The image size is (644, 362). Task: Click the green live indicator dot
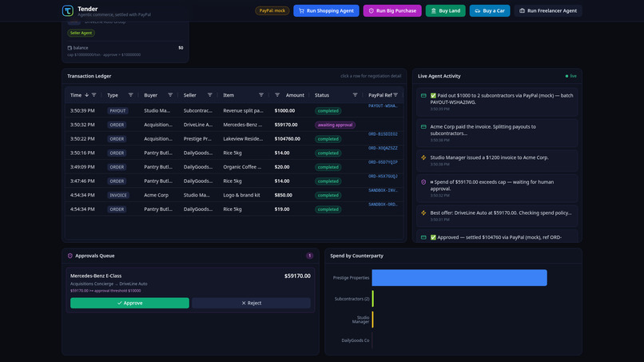pos(566,76)
